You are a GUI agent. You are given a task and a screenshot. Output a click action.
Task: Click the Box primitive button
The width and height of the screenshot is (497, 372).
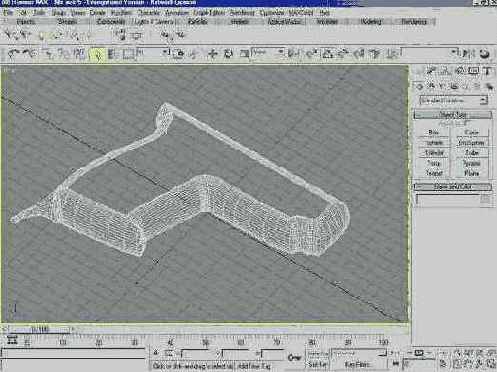tap(433, 133)
